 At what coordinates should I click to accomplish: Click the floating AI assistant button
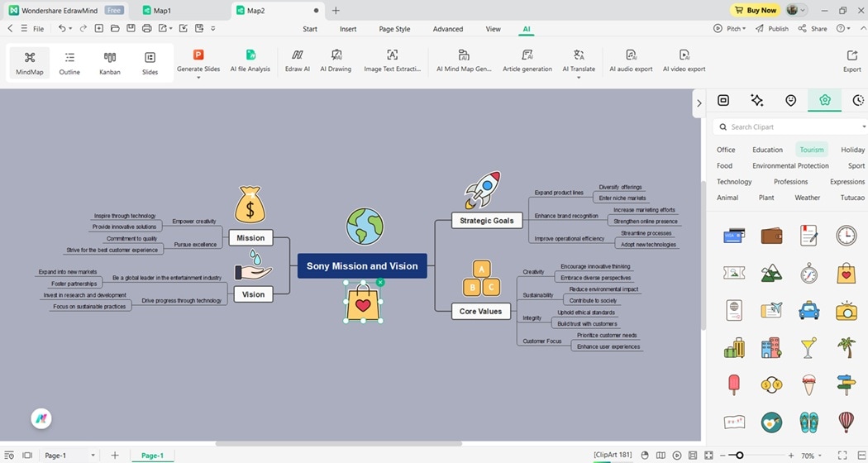pyautogui.click(x=41, y=418)
